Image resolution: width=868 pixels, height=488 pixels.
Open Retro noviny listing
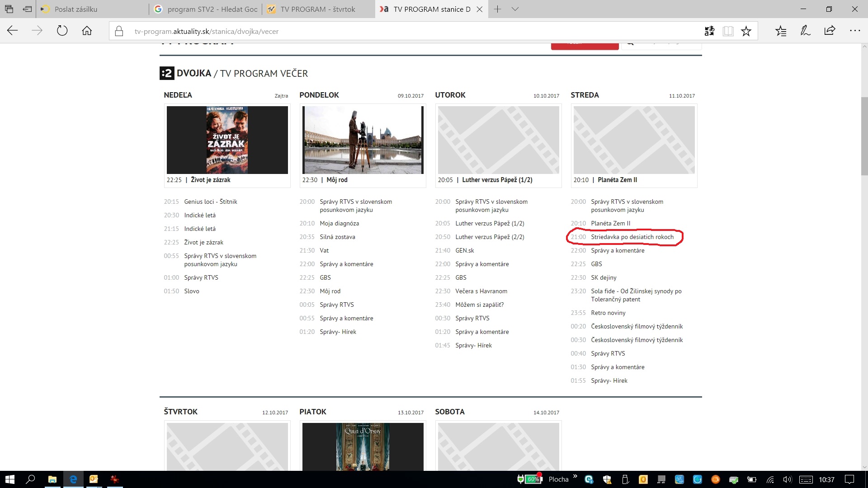tap(608, 313)
